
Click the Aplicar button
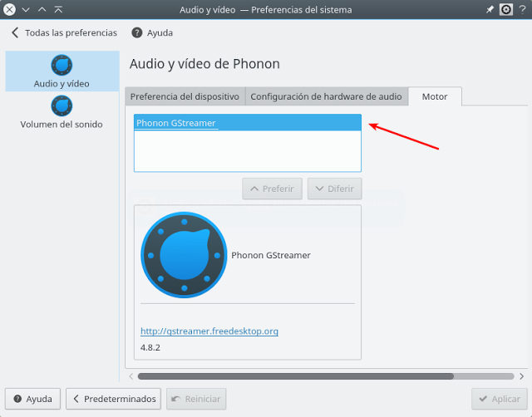[500, 399]
